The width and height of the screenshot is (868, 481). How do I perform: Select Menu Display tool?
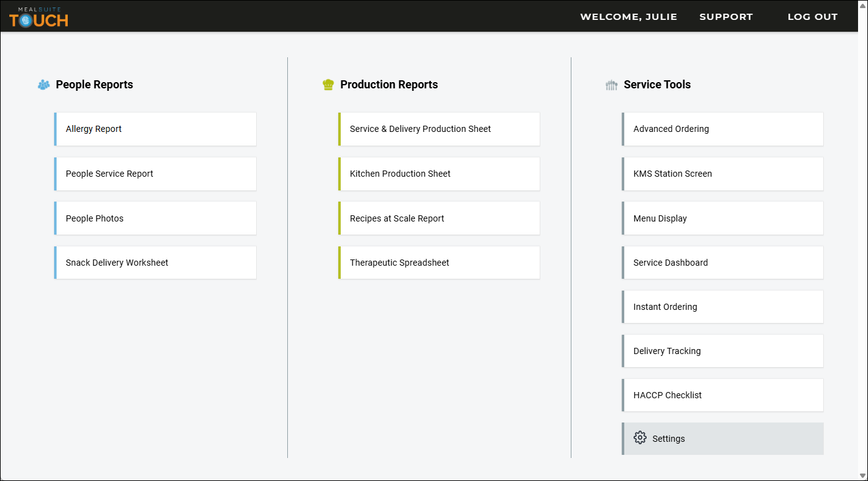pyautogui.click(x=723, y=218)
